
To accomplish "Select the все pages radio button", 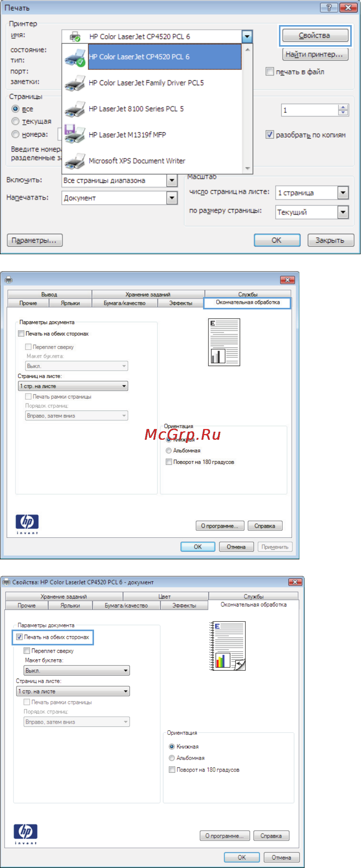I will [x=15, y=109].
